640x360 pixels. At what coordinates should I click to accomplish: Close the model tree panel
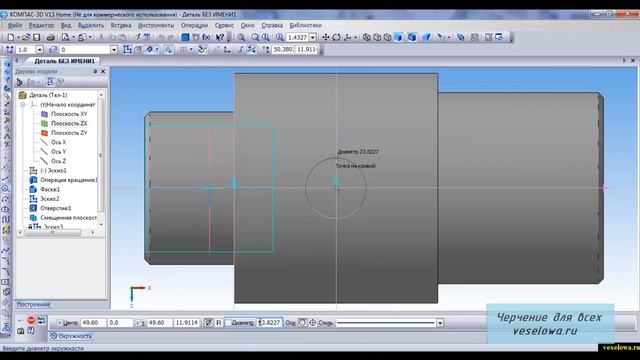pos(103,71)
